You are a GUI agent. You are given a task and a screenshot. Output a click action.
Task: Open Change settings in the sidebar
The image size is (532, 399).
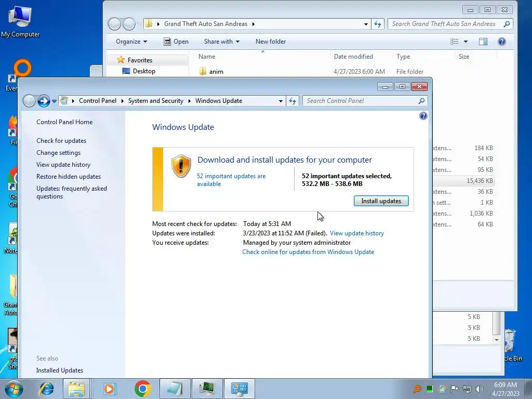click(58, 153)
